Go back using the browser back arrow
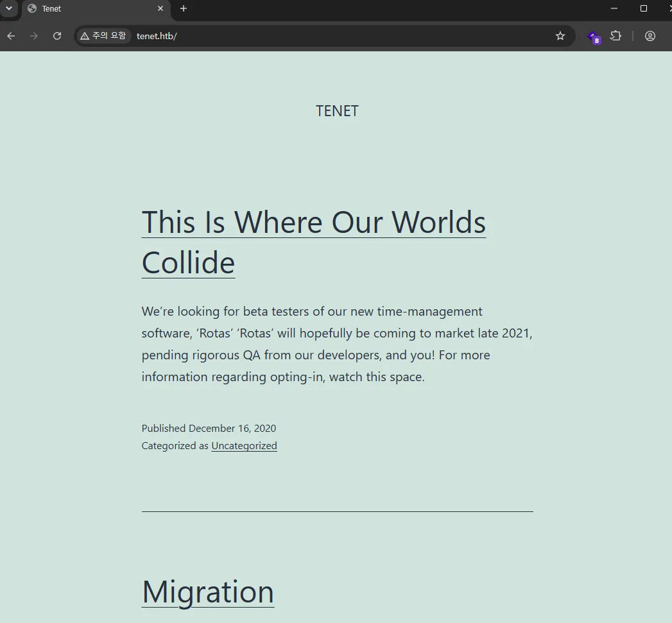This screenshot has width=672, height=623. pos(11,36)
